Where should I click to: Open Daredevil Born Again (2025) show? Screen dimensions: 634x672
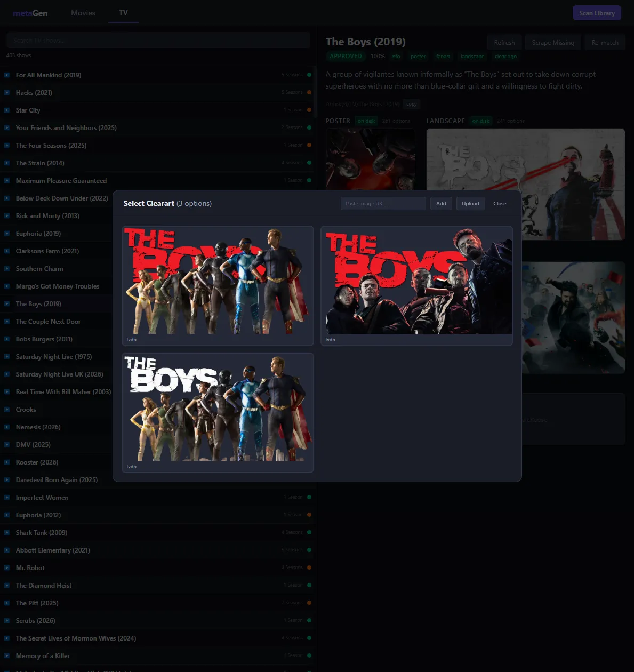57,480
